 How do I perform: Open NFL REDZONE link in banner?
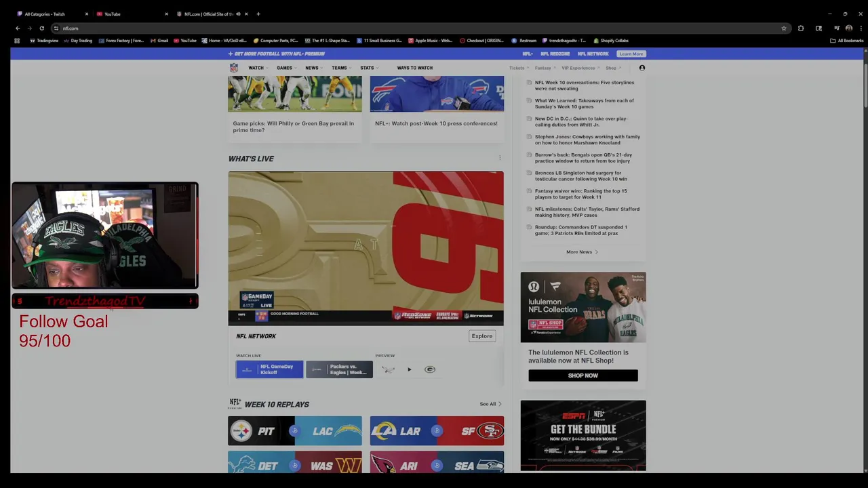pos(555,54)
